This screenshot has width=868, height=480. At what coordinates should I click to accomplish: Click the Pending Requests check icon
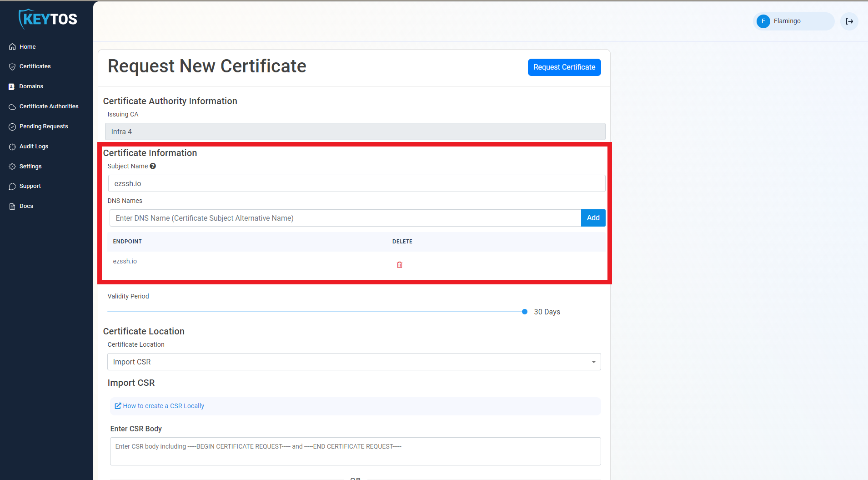click(12, 126)
